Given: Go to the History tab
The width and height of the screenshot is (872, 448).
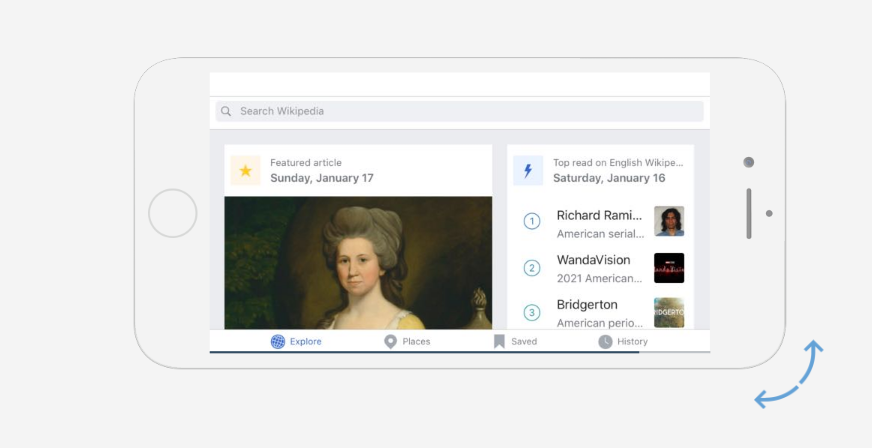Looking at the screenshot, I should coord(623,341).
